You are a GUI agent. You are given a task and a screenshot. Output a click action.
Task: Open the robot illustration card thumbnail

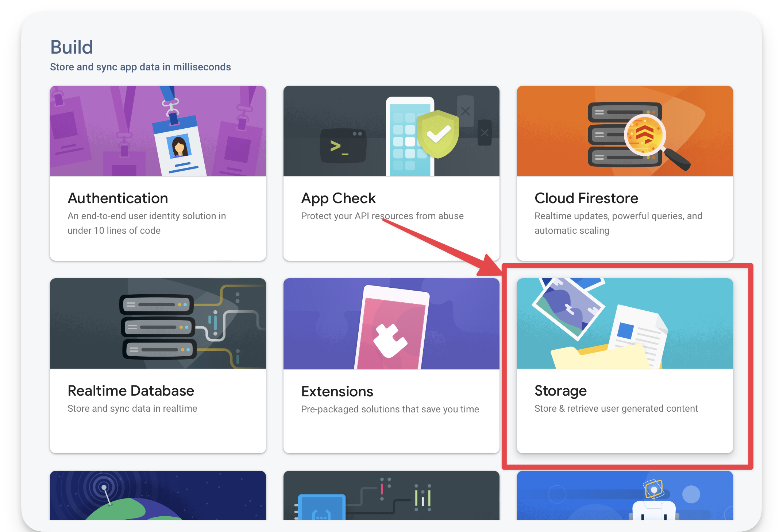tap(625, 495)
